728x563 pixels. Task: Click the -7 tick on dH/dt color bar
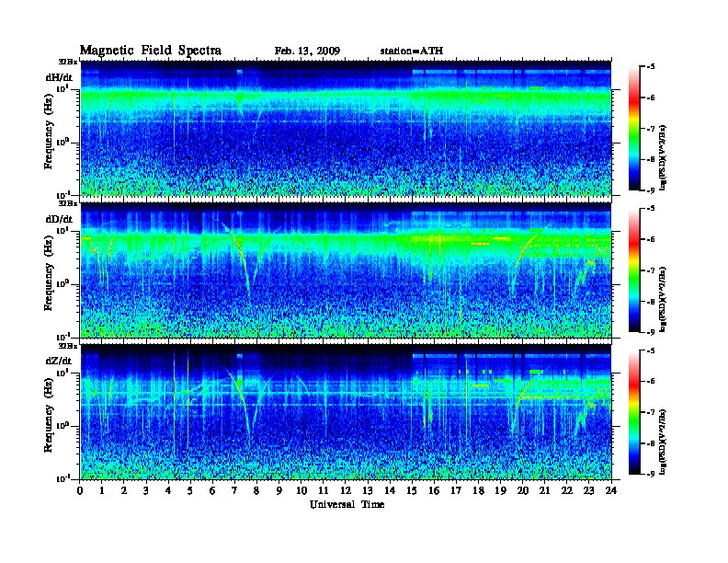(651, 129)
